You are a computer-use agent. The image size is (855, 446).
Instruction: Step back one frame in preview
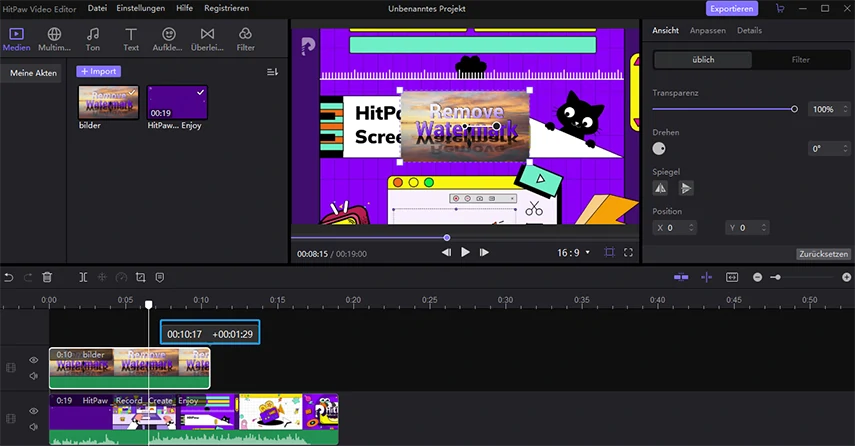[x=446, y=252]
